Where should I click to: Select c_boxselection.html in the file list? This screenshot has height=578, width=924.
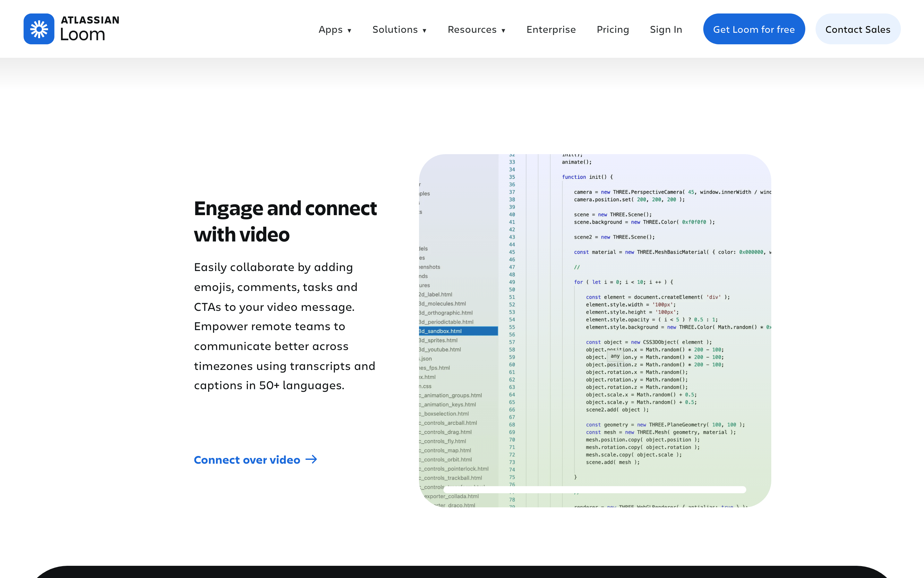click(444, 414)
